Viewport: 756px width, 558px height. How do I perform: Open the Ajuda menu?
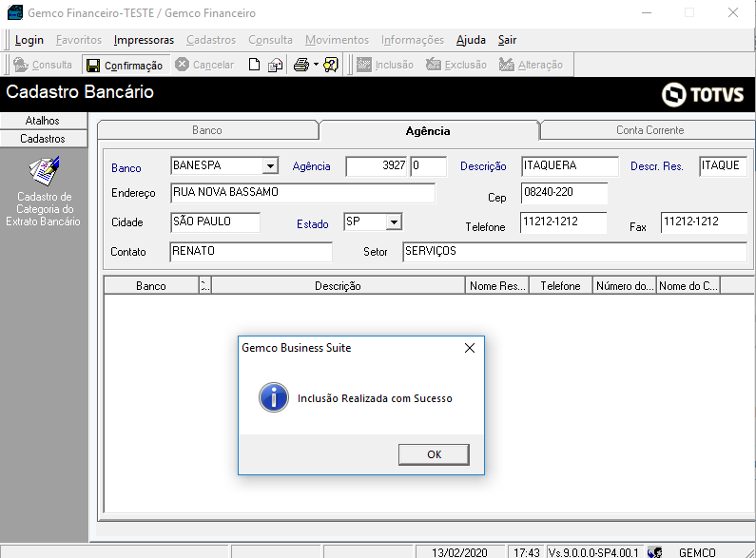tap(471, 40)
